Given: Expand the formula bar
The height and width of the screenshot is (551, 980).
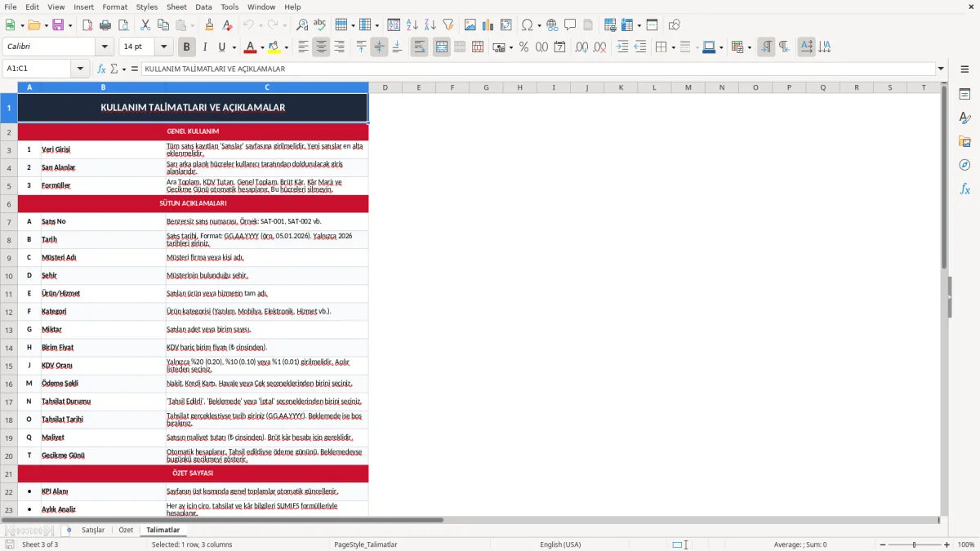Looking at the screenshot, I should [x=941, y=69].
